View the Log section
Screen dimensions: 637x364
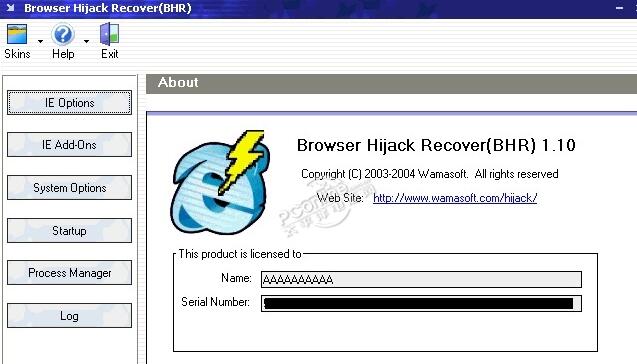pos(69,316)
